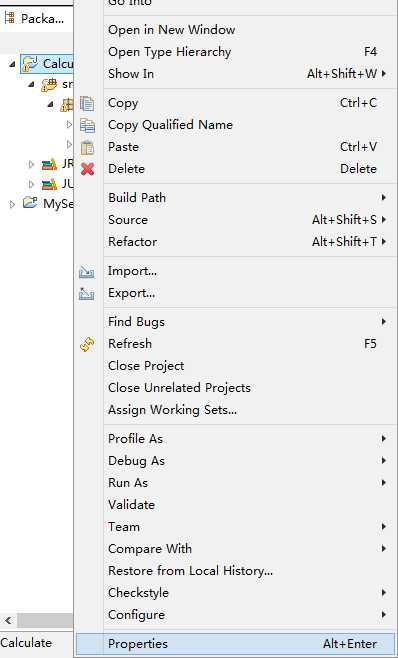Click the Paste clipboard icon
Viewport: 398px width, 658px height.
tap(87, 147)
